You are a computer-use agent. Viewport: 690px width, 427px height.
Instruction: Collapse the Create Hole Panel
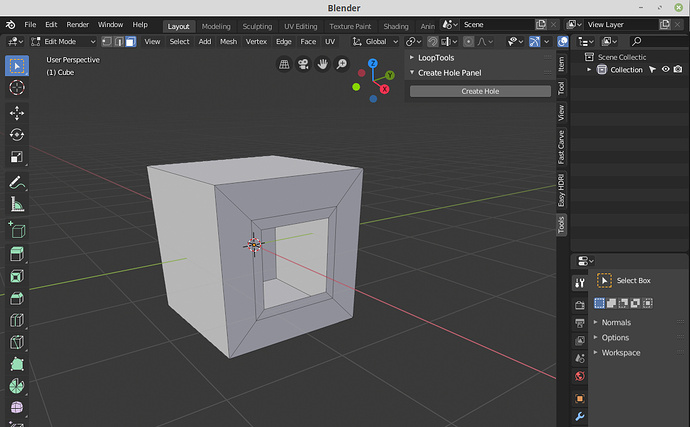pyautogui.click(x=449, y=73)
